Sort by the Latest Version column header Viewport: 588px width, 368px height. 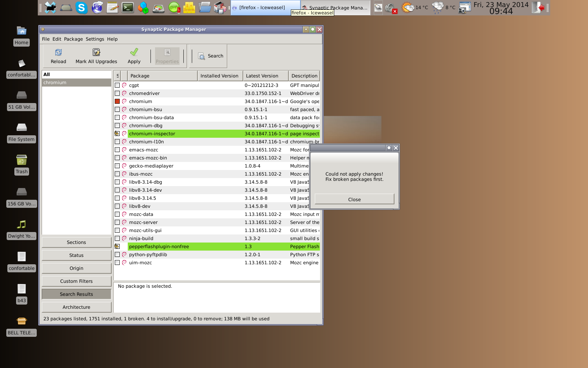266,76
